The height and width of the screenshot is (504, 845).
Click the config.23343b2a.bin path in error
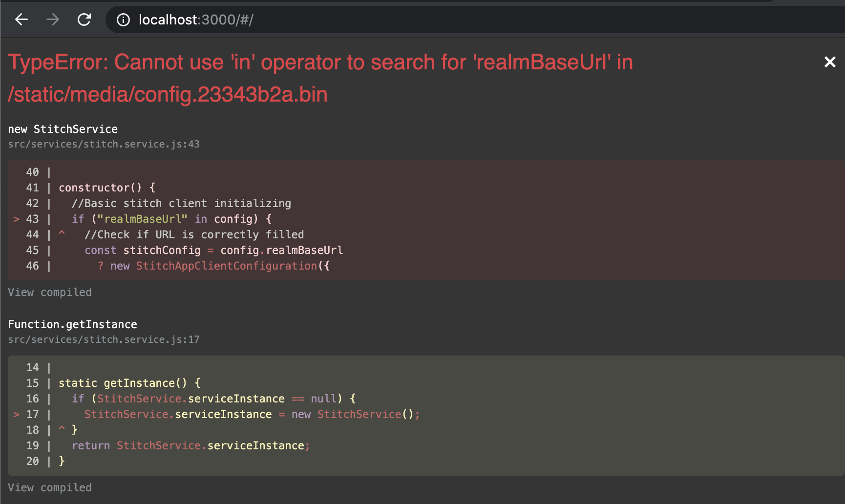click(168, 94)
